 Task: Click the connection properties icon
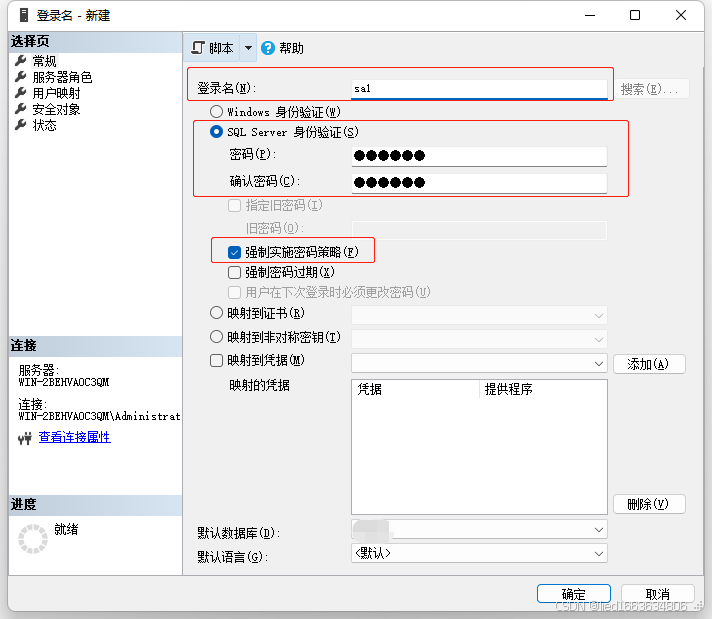coord(25,438)
